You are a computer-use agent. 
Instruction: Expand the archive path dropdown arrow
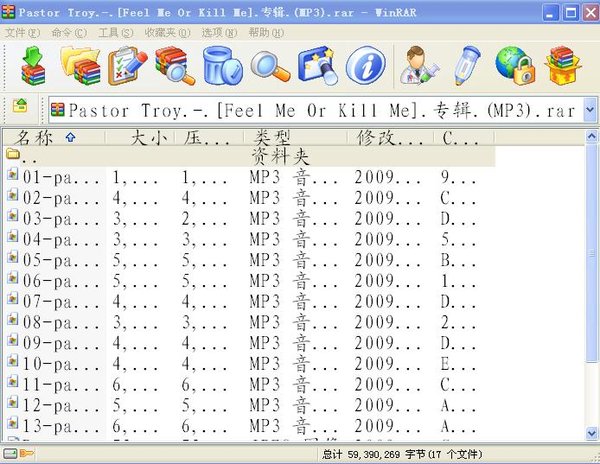pyautogui.click(x=590, y=110)
